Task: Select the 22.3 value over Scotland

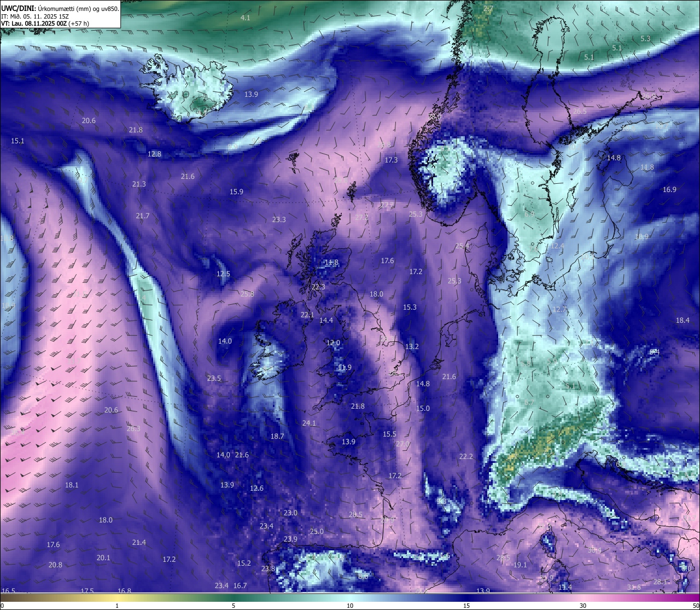Action: [318, 287]
